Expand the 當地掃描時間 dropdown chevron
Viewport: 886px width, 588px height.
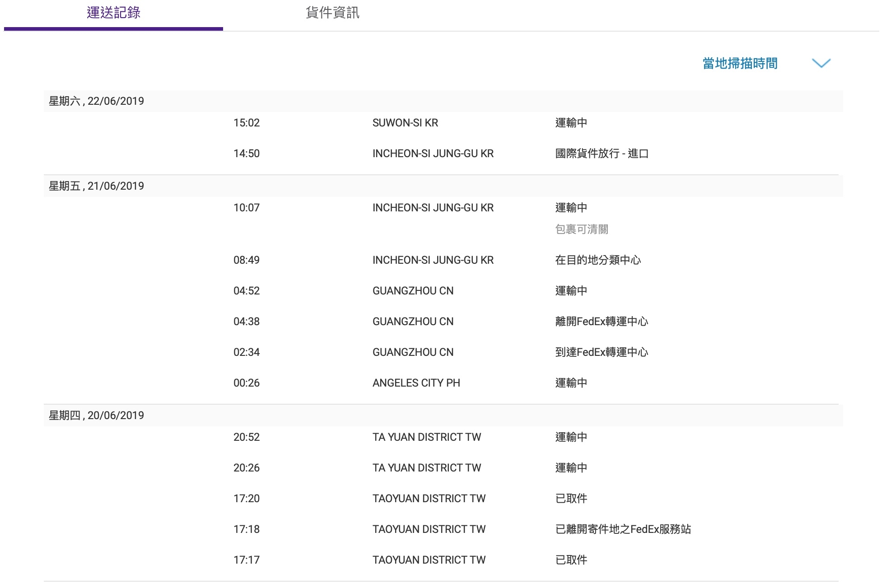821,63
